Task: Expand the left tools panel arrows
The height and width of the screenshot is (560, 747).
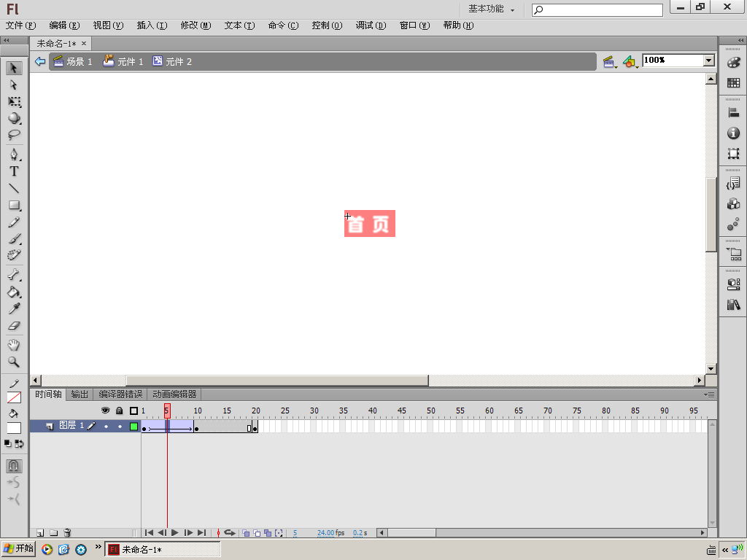Action: pos(7,41)
